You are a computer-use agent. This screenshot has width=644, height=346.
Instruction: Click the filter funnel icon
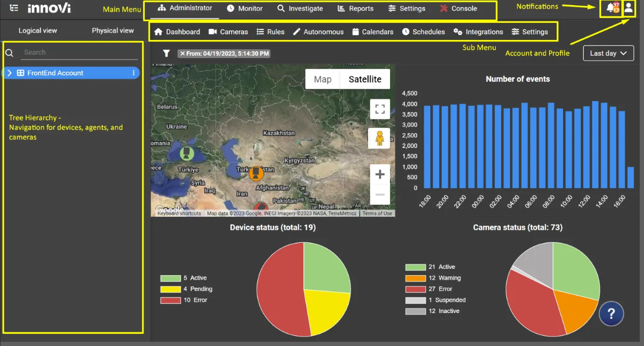click(167, 53)
